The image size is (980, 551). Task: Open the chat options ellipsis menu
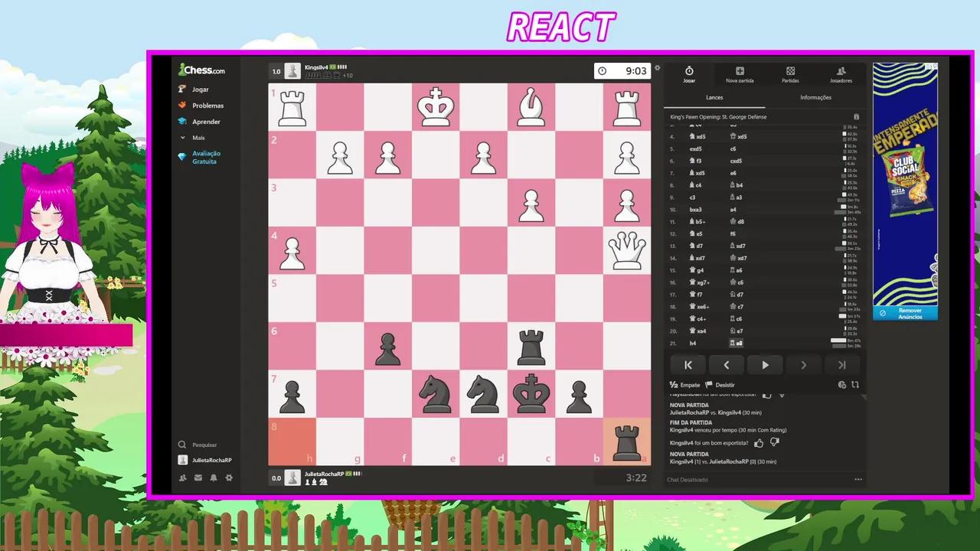(858, 479)
